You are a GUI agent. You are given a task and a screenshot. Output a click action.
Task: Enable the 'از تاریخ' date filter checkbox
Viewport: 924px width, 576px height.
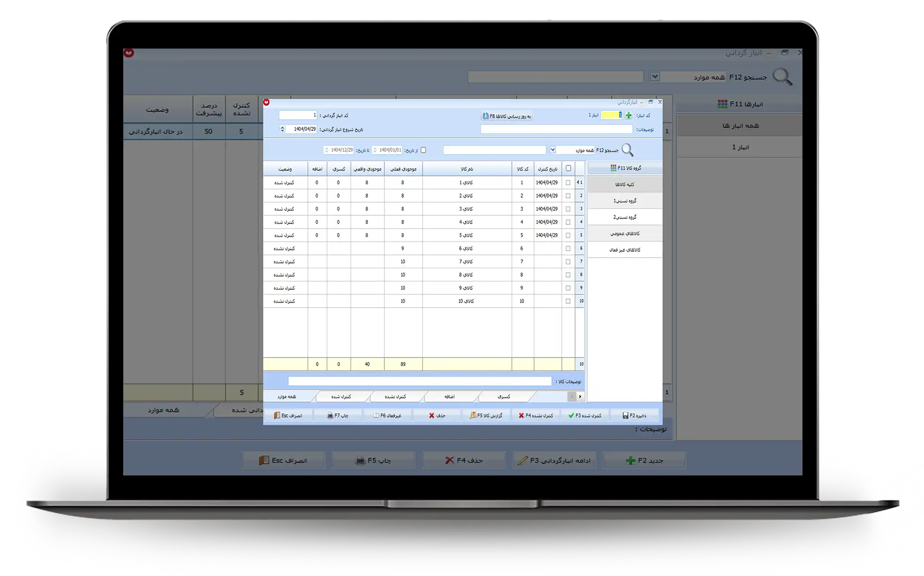423,150
